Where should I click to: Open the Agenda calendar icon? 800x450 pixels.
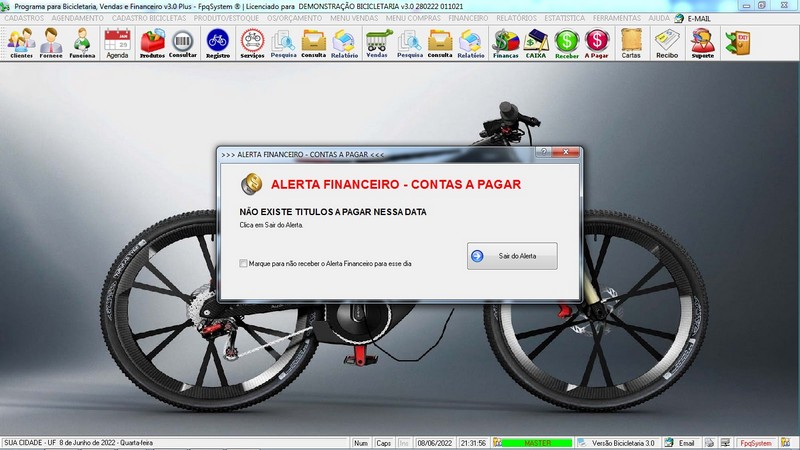point(117,43)
